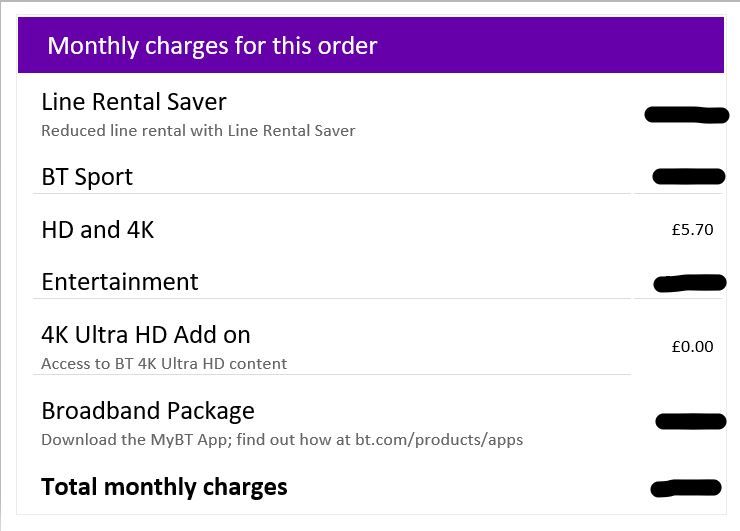
Task: Select the 4K Ultra HD Add on title
Action: click(146, 335)
